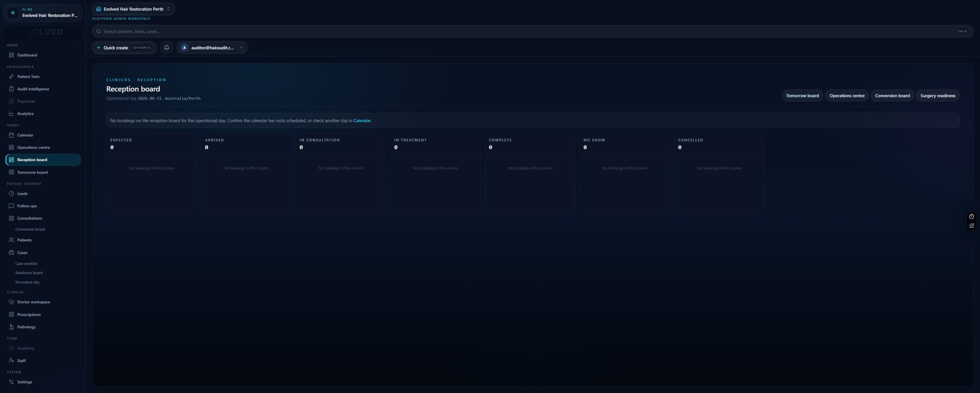
Task: Open the notifications bell
Action: 166,48
